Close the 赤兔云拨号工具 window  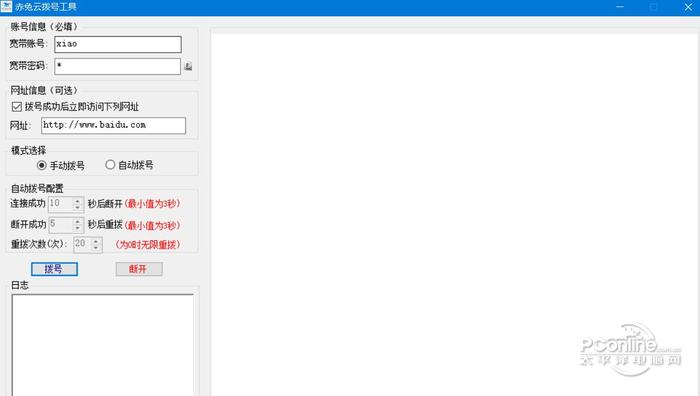[688, 7]
